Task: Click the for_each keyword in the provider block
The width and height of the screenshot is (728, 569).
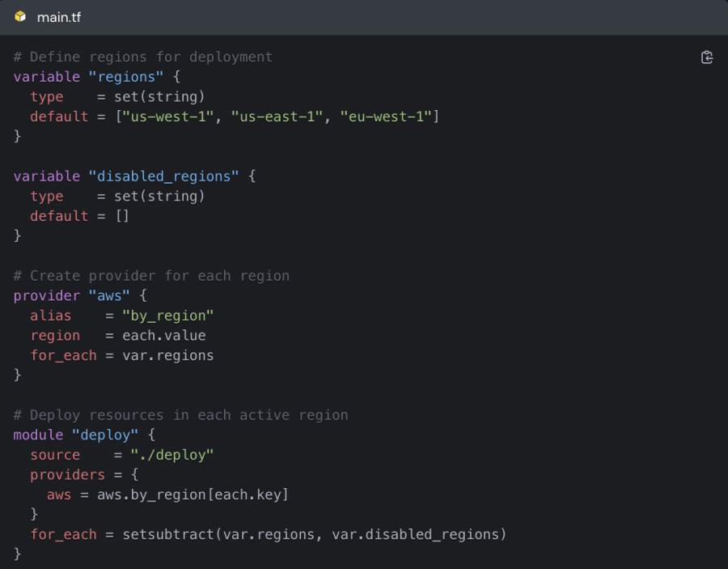Action: point(64,355)
